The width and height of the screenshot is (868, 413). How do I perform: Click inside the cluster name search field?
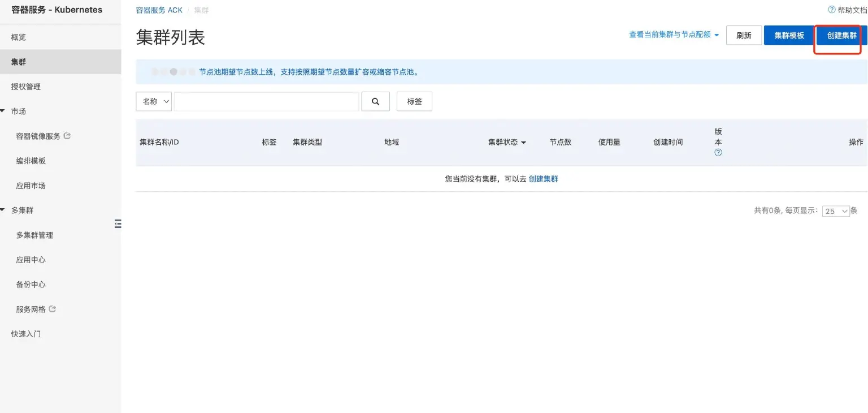[x=266, y=101]
